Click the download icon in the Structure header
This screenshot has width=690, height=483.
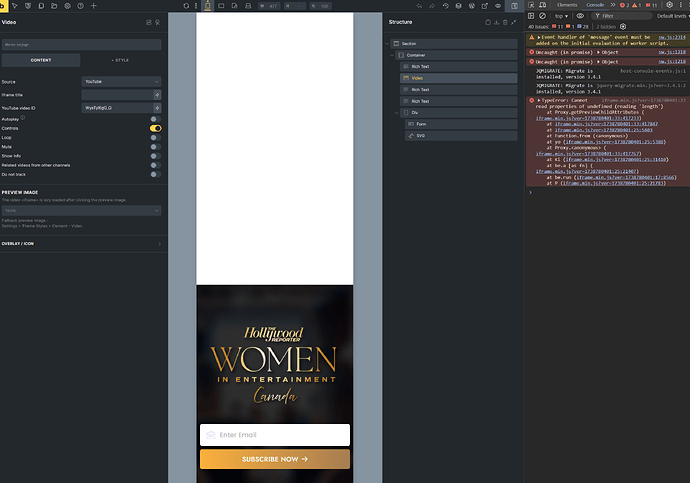[x=496, y=22]
